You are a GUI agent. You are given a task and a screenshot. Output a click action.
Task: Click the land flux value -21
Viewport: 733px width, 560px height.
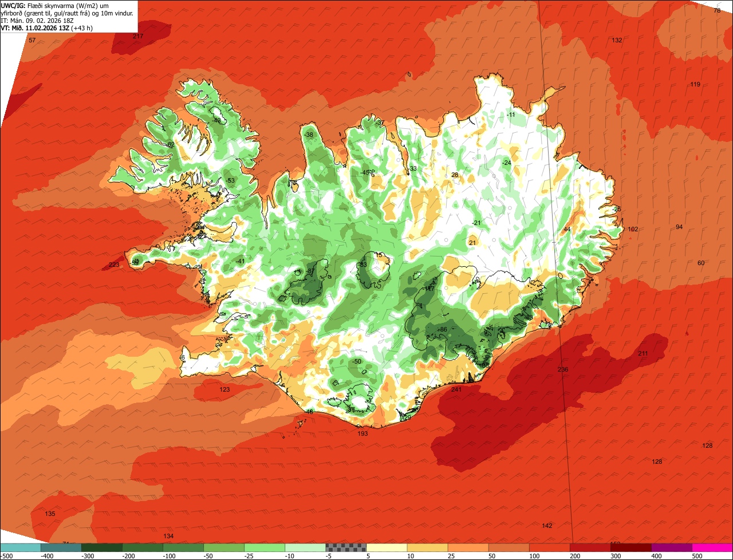tap(476, 223)
